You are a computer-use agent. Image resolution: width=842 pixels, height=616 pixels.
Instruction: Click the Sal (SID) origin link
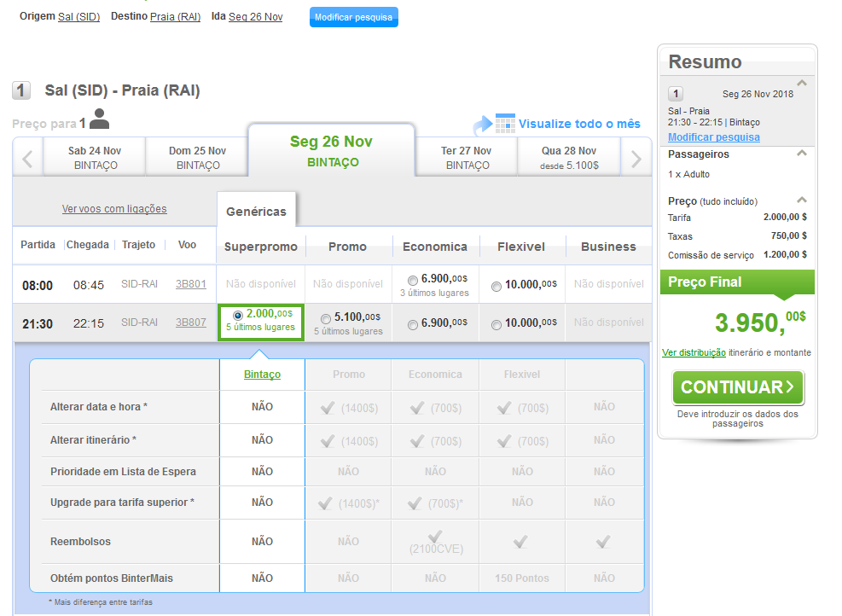pyautogui.click(x=79, y=17)
